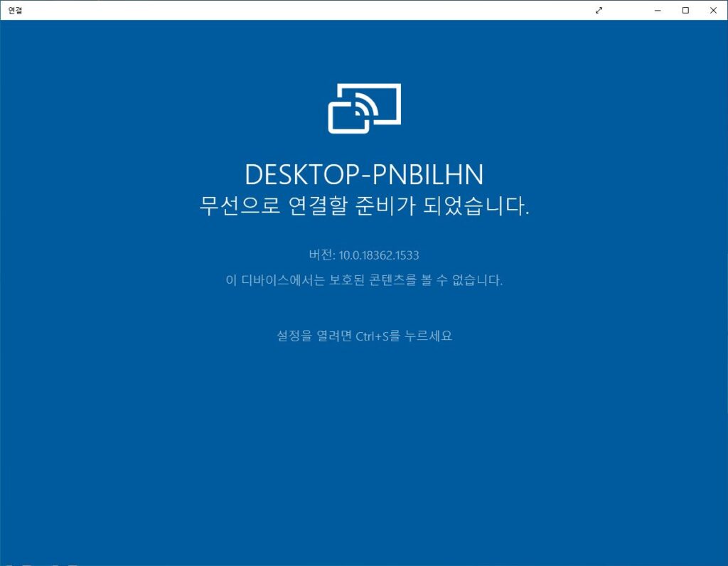Click the 무선으로 연결할 준비가 되었습니다 message
Viewport: 728px width, 566px height.
coord(364,205)
